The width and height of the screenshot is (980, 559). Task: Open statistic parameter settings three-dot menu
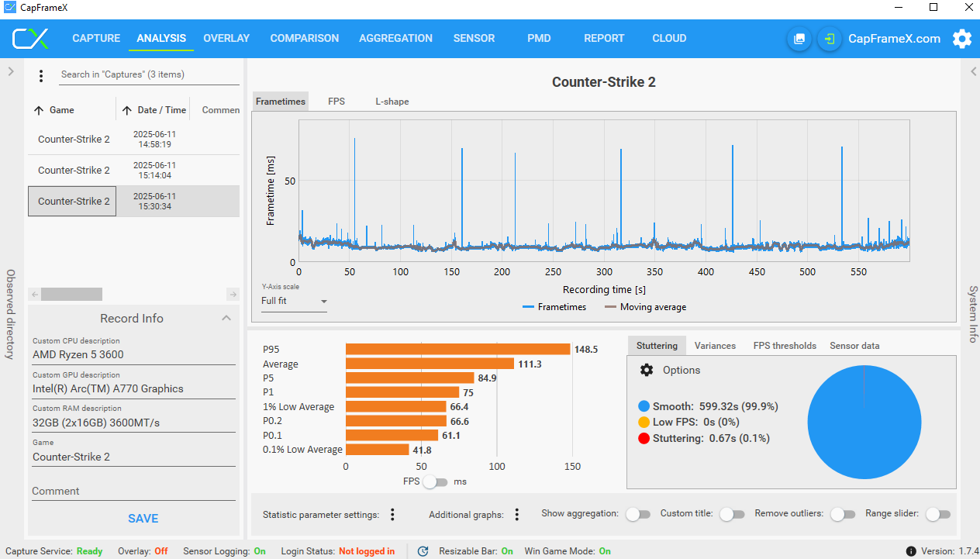(393, 515)
